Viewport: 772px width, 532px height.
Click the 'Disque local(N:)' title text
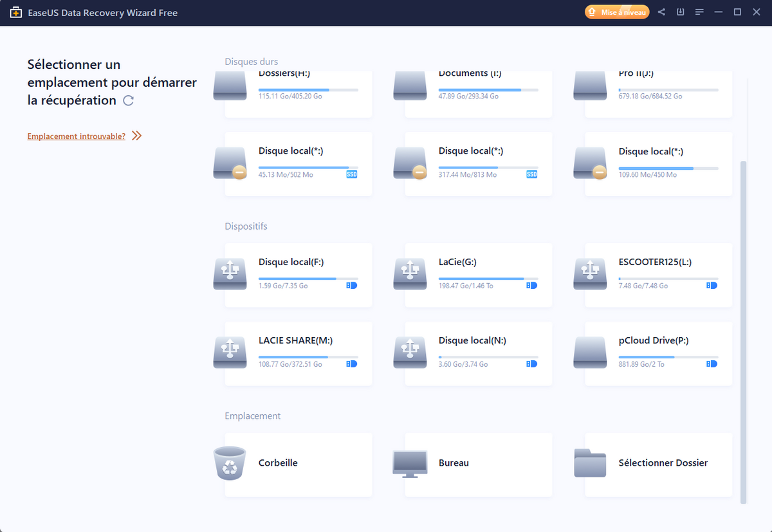coord(471,340)
